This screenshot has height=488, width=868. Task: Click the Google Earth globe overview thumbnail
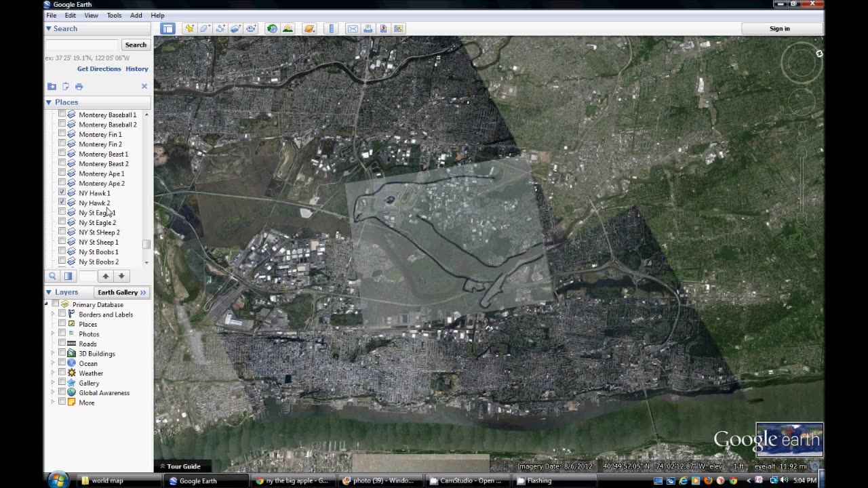(789, 439)
